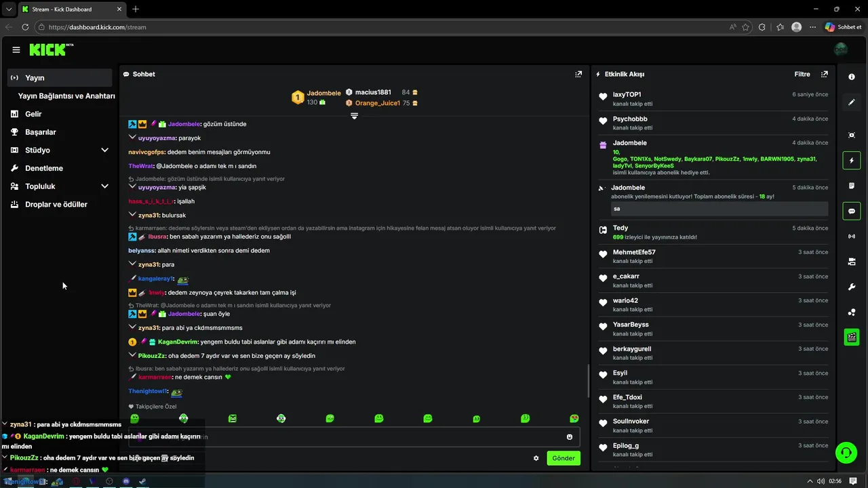
Task: Open chat settings gear next to Gönder
Action: point(536,458)
